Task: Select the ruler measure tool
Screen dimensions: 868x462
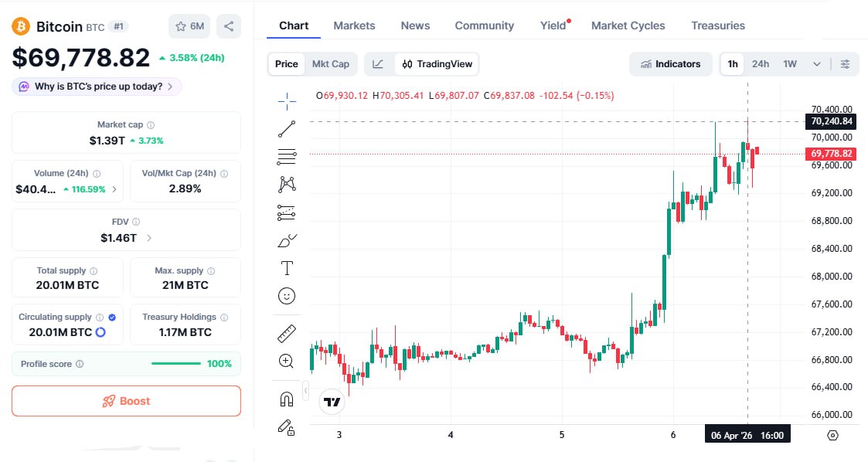Action: (287, 334)
